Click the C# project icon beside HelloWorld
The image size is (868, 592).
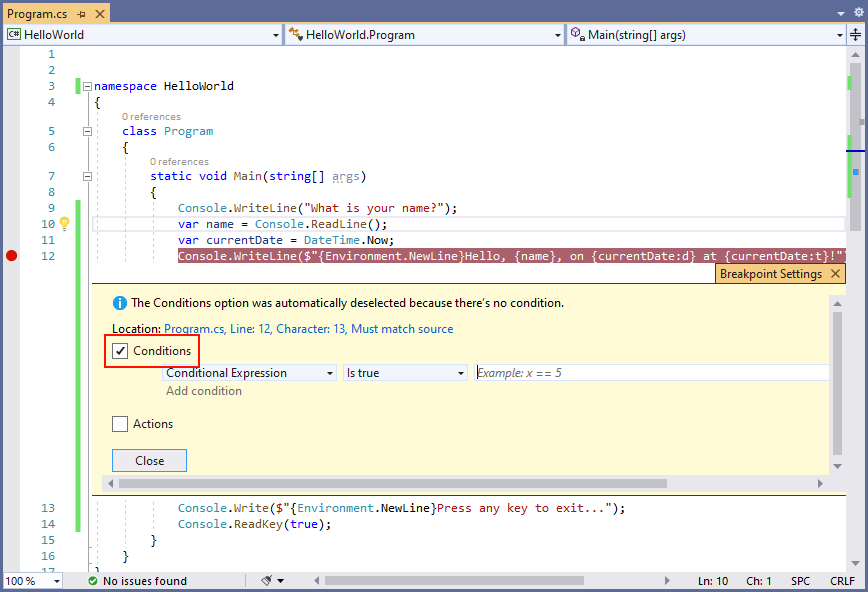coord(12,34)
